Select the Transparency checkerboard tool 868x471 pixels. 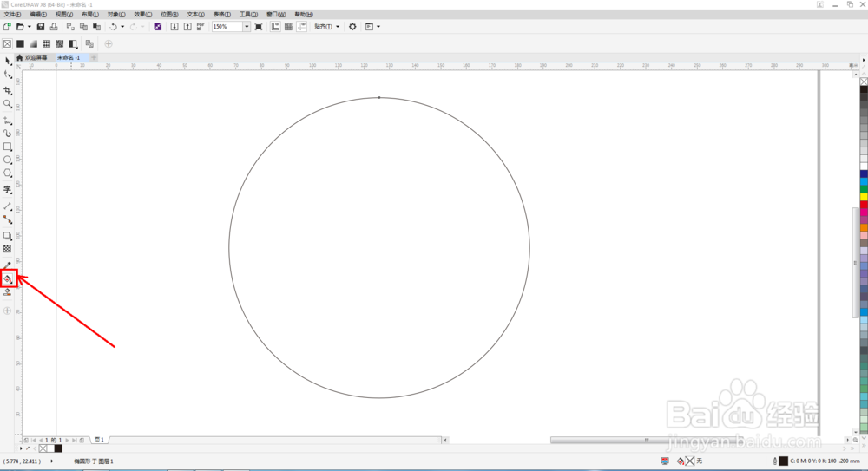click(x=7, y=249)
